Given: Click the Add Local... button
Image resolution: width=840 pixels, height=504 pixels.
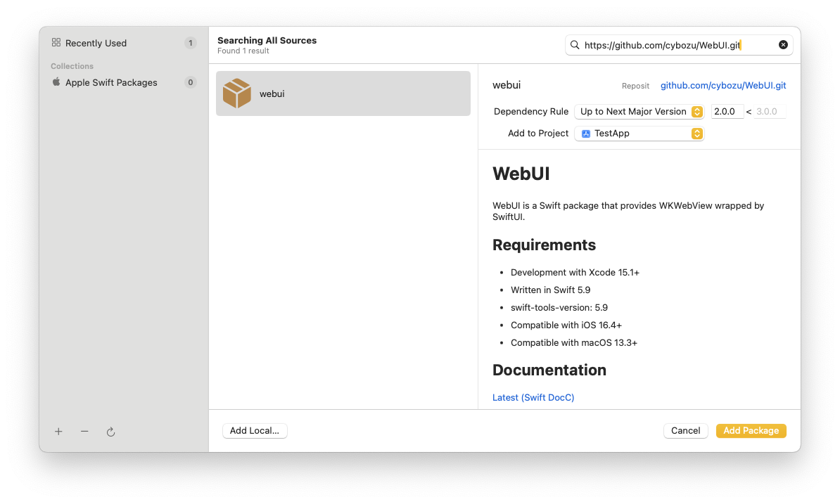Looking at the screenshot, I should coord(255,431).
